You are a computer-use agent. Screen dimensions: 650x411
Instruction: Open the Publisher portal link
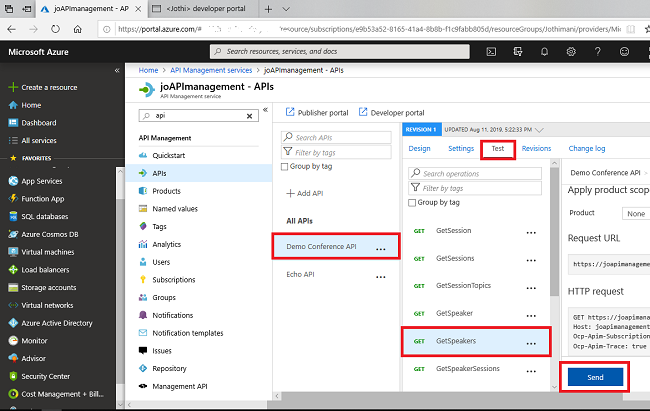tap(317, 112)
